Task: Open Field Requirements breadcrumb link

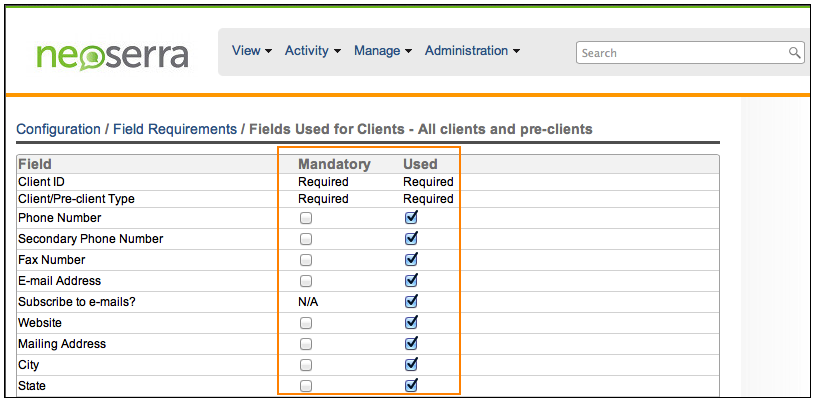Action: point(174,129)
